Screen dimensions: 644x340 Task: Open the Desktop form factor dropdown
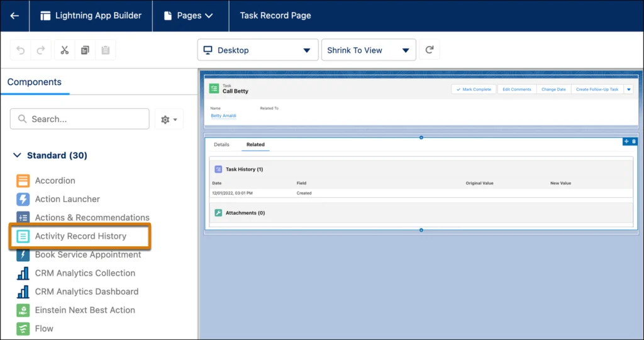pos(257,50)
